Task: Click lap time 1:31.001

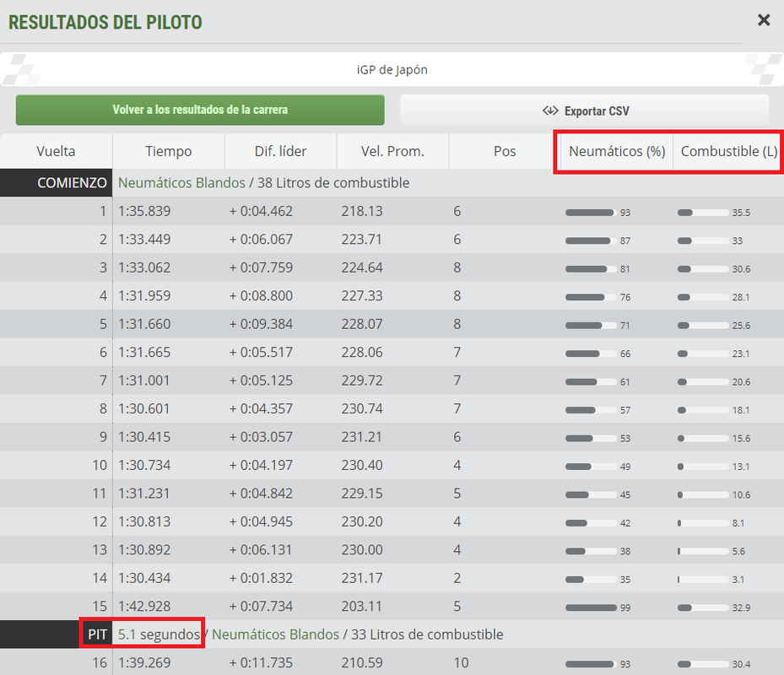Action: (144, 381)
